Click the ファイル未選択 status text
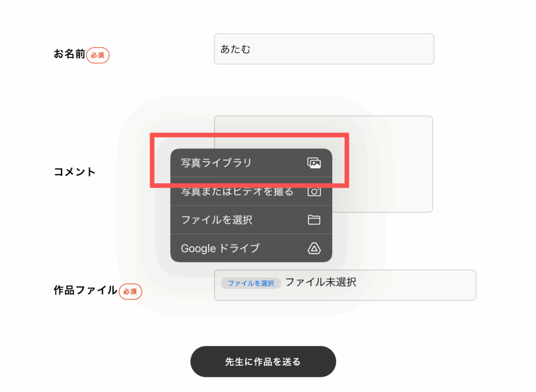The height and width of the screenshot is (392, 536). [x=320, y=283]
